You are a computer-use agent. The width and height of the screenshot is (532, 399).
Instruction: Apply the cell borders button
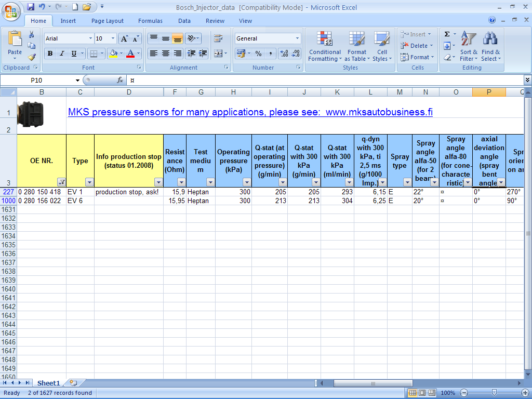tap(94, 54)
